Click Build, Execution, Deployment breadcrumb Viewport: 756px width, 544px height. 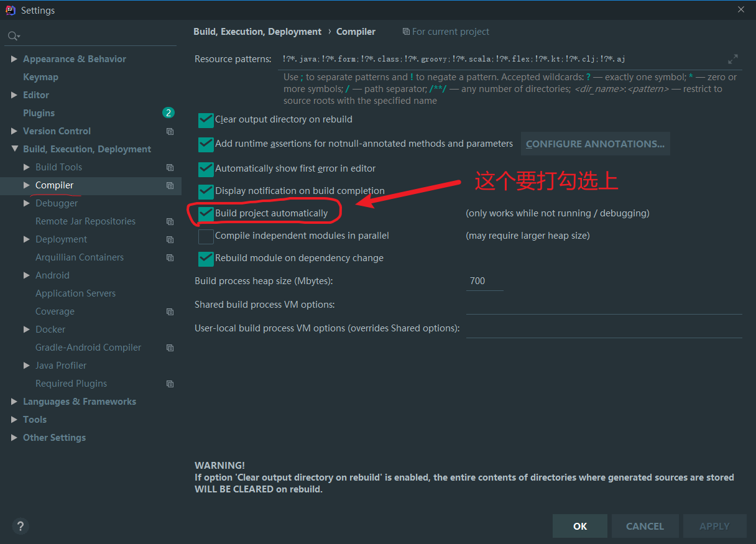coord(257,32)
